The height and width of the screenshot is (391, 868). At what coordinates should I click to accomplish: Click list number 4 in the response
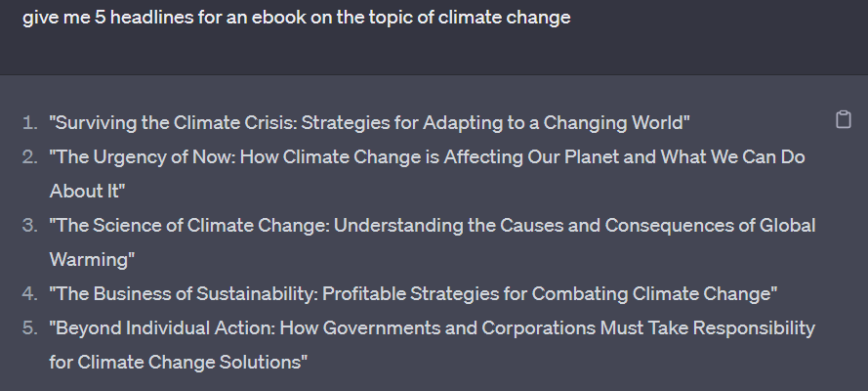click(x=30, y=293)
